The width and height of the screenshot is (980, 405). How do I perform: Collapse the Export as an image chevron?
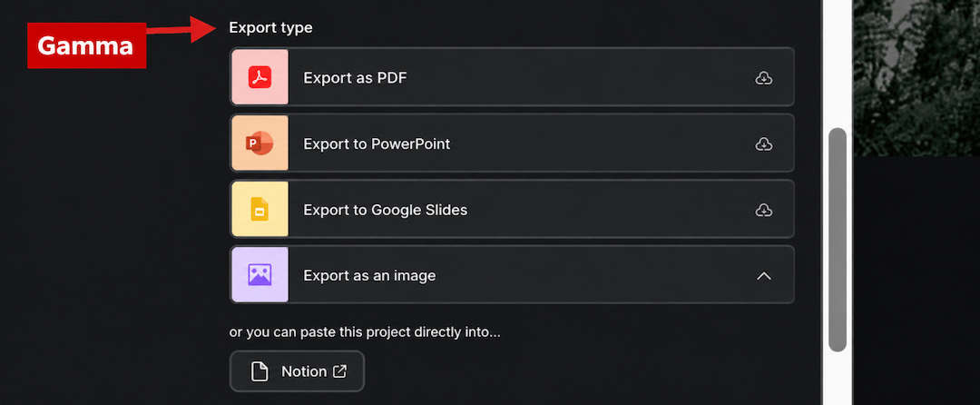[764, 276]
